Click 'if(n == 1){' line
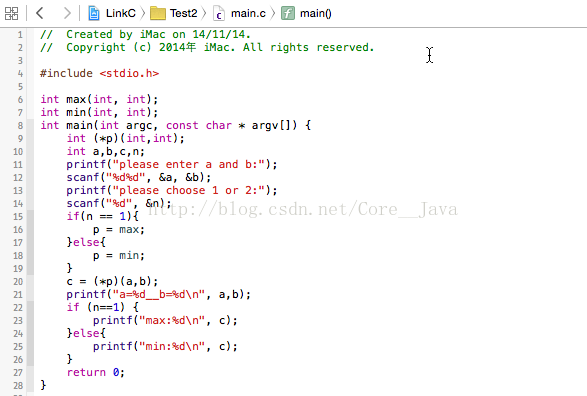The image size is (587, 396). (x=103, y=217)
